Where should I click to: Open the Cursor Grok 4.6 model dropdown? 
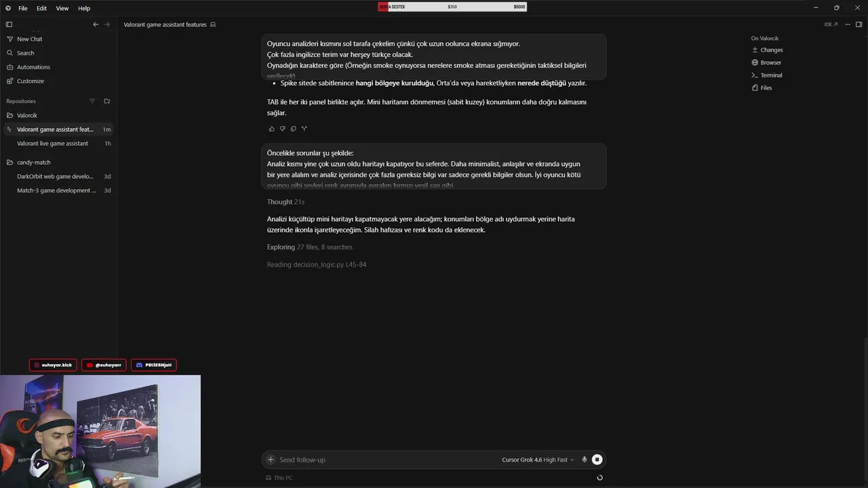pyautogui.click(x=538, y=460)
